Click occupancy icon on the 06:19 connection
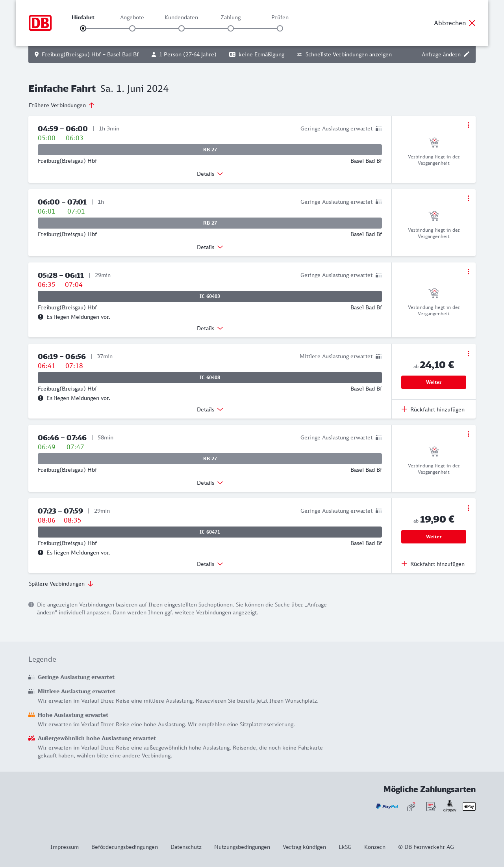 click(379, 356)
